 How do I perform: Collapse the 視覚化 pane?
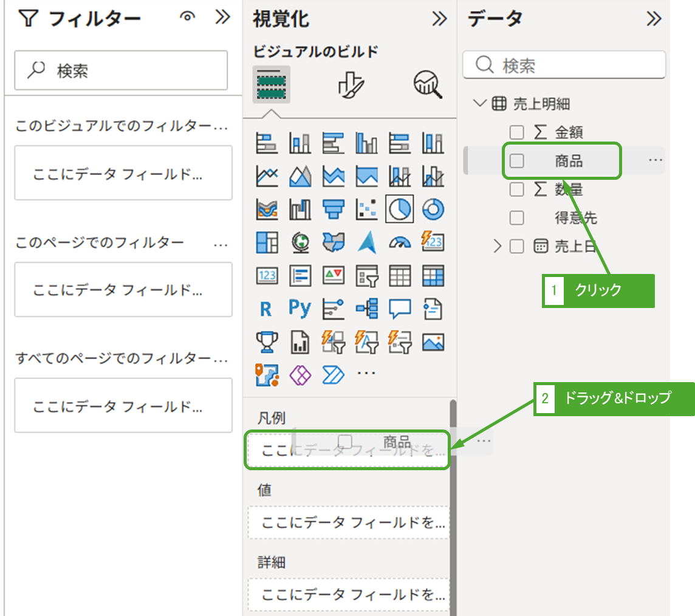(x=439, y=19)
